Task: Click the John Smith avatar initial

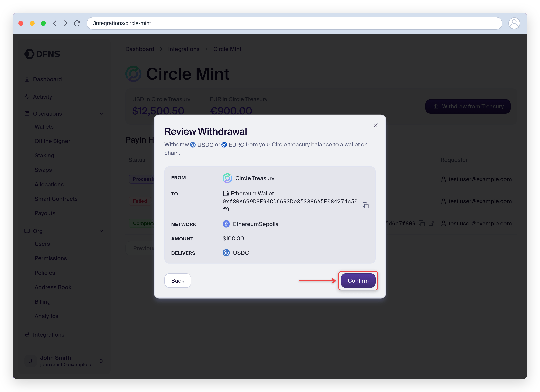Action: tap(31, 361)
